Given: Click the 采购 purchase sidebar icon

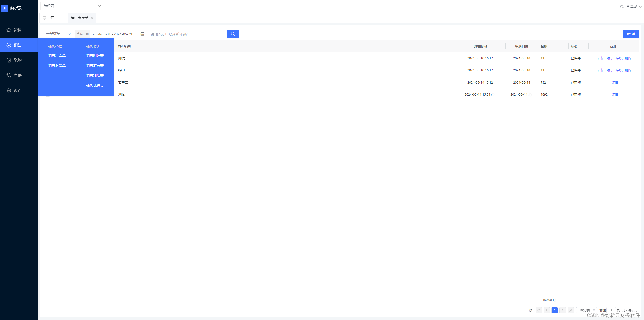Looking at the screenshot, I should pos(9,60).
